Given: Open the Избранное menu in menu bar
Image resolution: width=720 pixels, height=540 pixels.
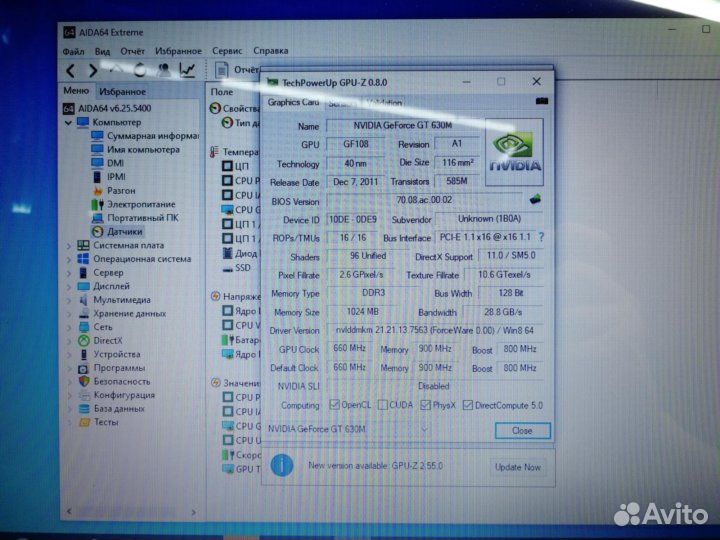Looking at the screenshot, I should [178, 51].
